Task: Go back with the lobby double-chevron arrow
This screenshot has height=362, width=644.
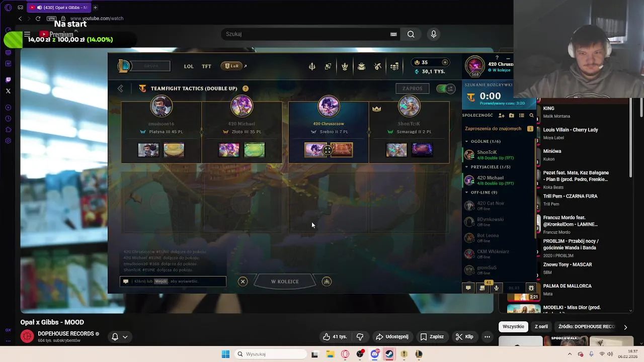Action: click(120, 88)
